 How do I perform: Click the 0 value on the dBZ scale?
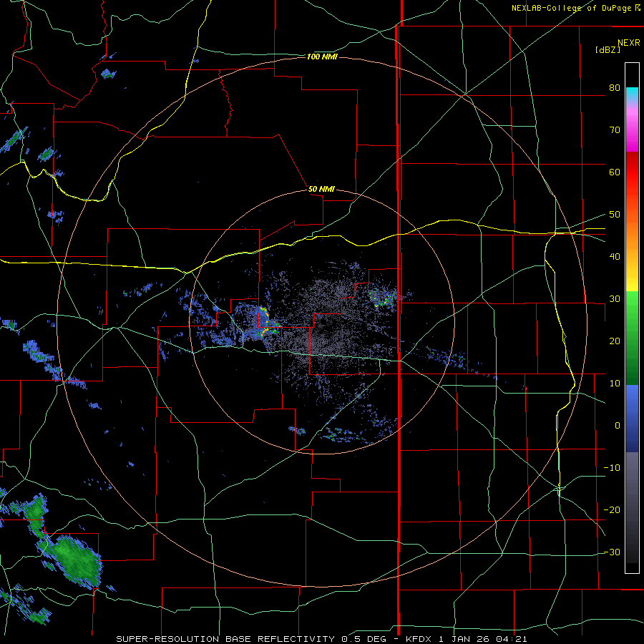tap(618, 426)
